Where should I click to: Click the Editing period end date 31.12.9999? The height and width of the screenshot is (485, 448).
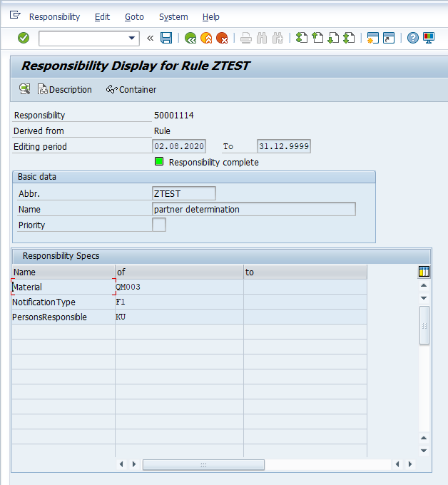284,146
